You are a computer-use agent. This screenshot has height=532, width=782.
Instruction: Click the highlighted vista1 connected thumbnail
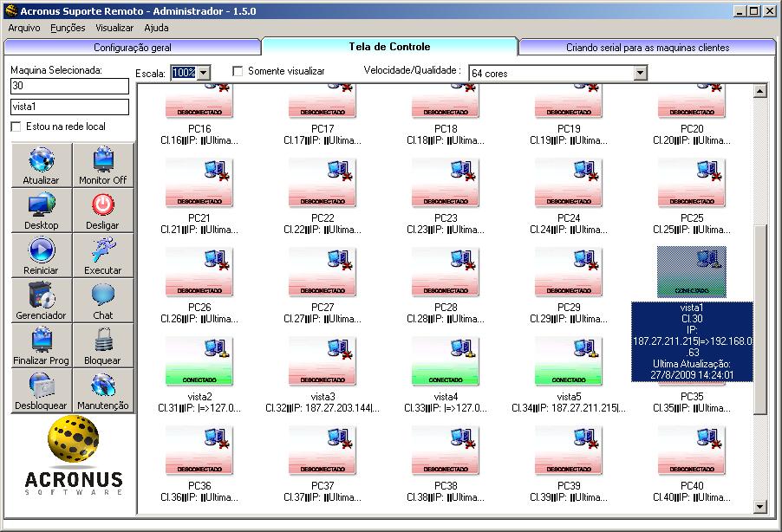click(692, 272)
